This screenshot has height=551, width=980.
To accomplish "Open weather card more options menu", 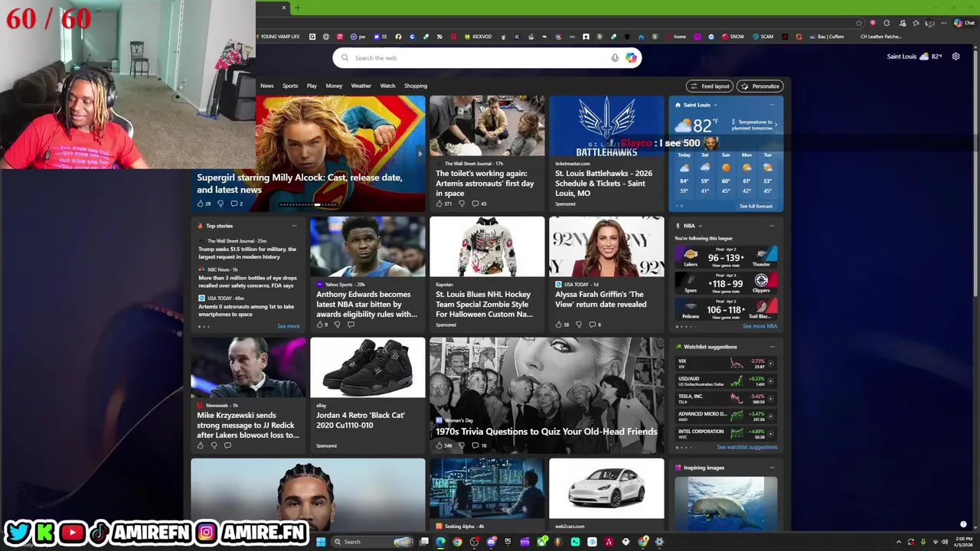I will (x=772, y=105).
